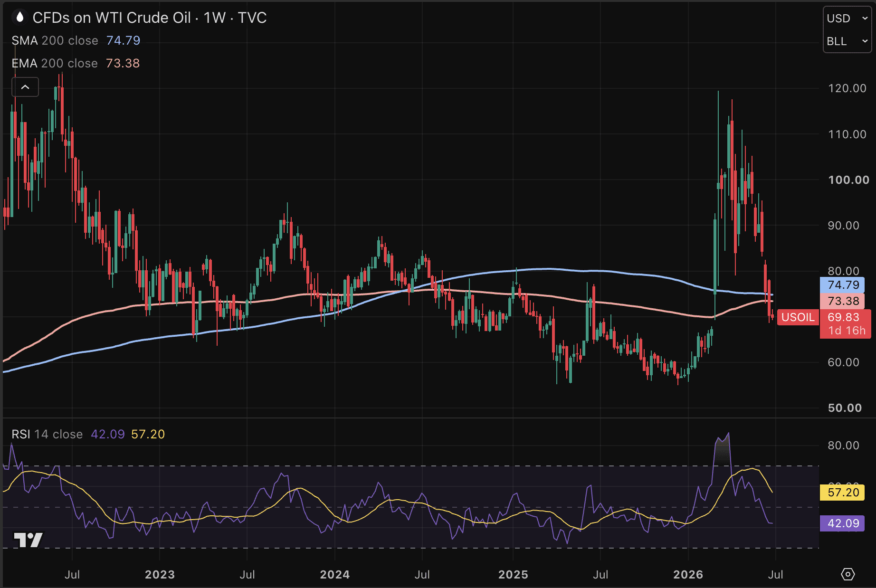The image size is (876, 588).
Task: Collapse the indicator legend with chevron-up button
Action: point(25,87)
